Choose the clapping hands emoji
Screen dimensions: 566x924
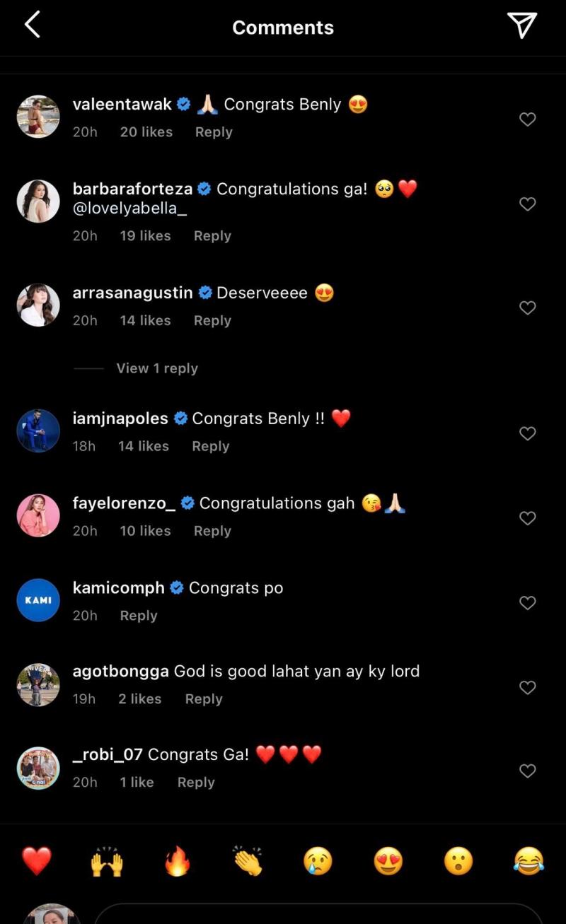247,862
